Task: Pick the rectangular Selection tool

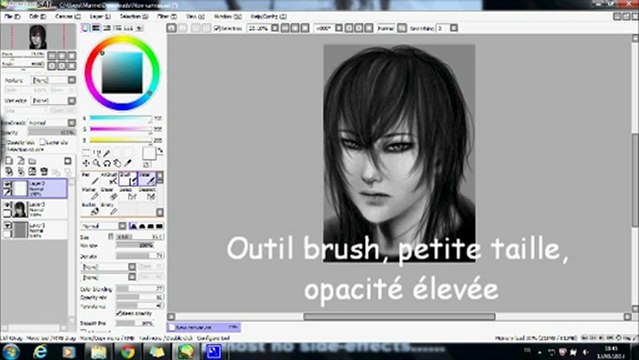Action: click(x=86, y=152)
